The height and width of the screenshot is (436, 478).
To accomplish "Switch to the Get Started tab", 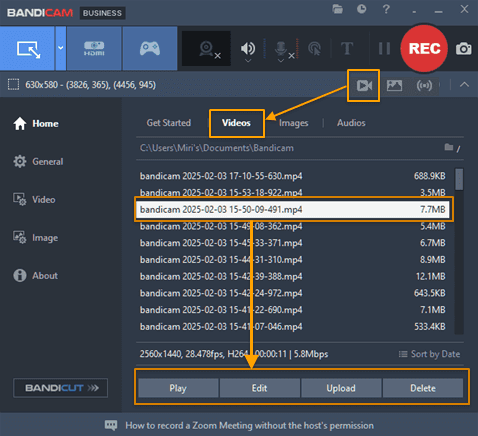I will coord(169,123).
